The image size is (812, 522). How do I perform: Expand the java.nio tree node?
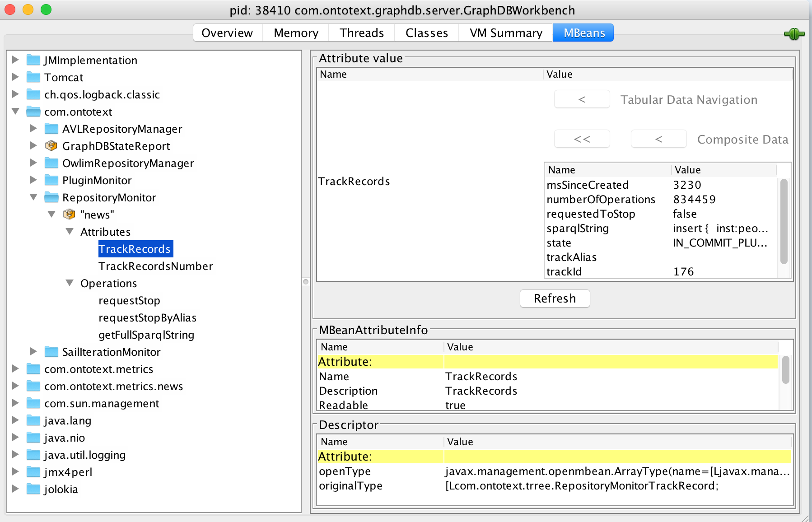(x=15, y=437)
